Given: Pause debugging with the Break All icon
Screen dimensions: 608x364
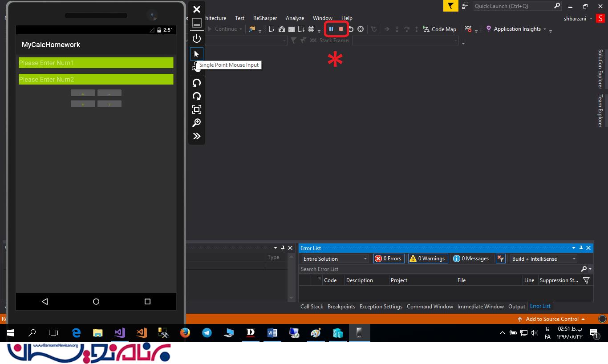Looking at the screenshot, I should [x=331, y=29].
